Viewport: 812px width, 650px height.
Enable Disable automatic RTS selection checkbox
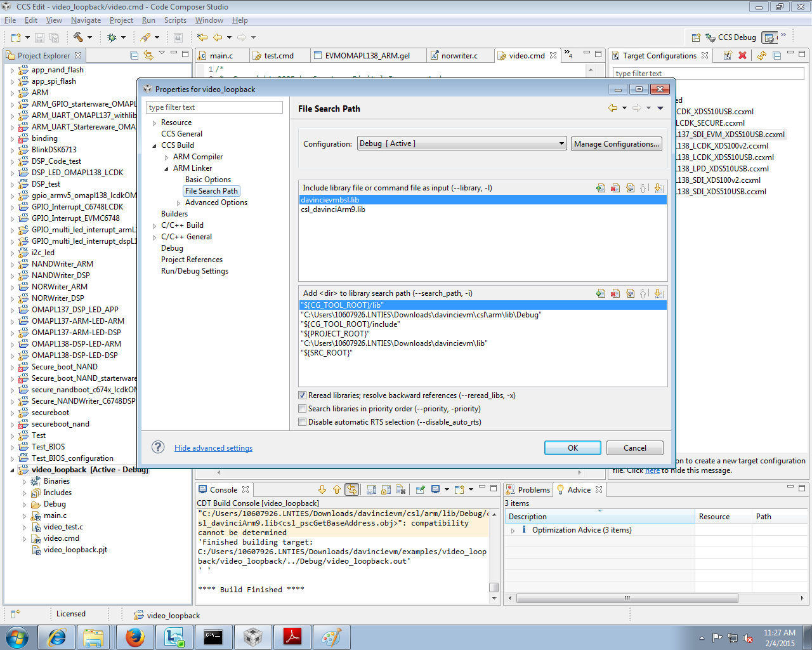pyautogui.click(x=303, y=422)
